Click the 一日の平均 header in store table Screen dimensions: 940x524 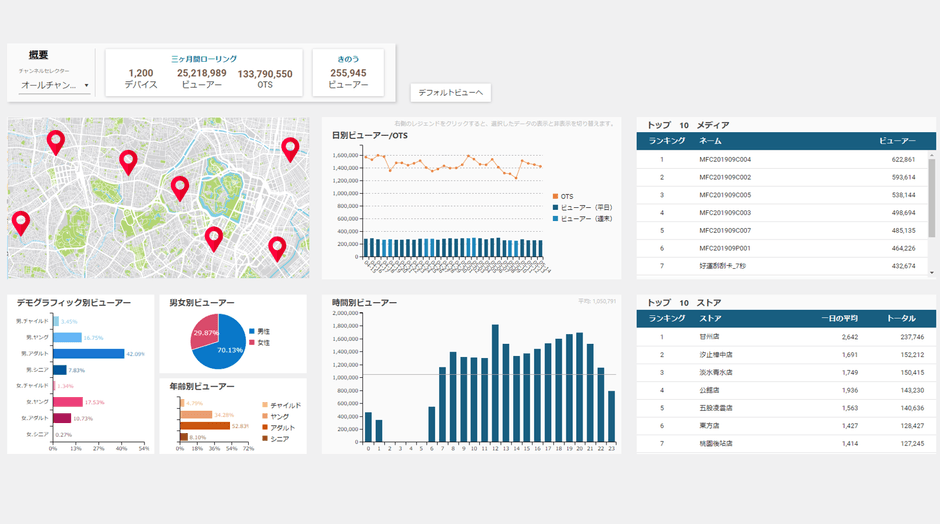click(839, 318)
